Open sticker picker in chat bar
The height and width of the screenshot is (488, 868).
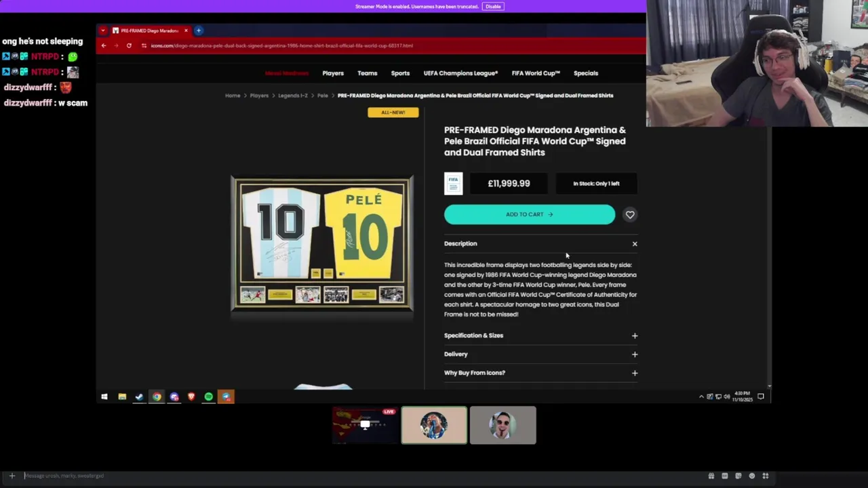coord(738,476)
